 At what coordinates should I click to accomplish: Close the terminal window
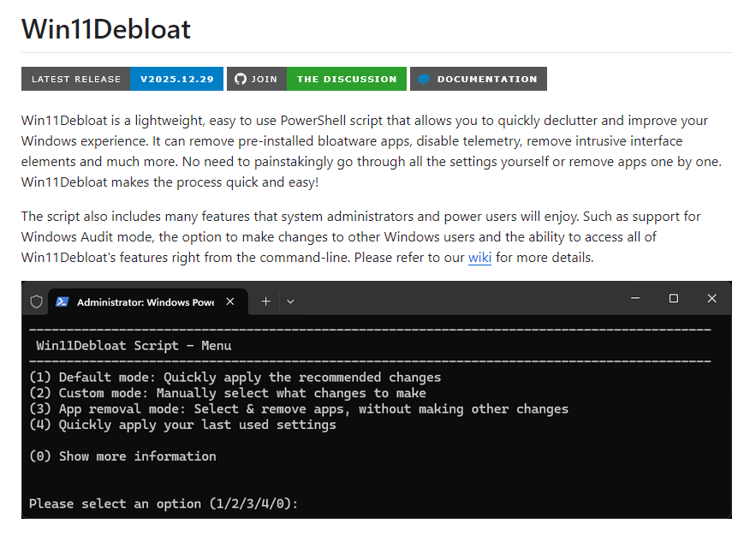(x=712, y=299)
